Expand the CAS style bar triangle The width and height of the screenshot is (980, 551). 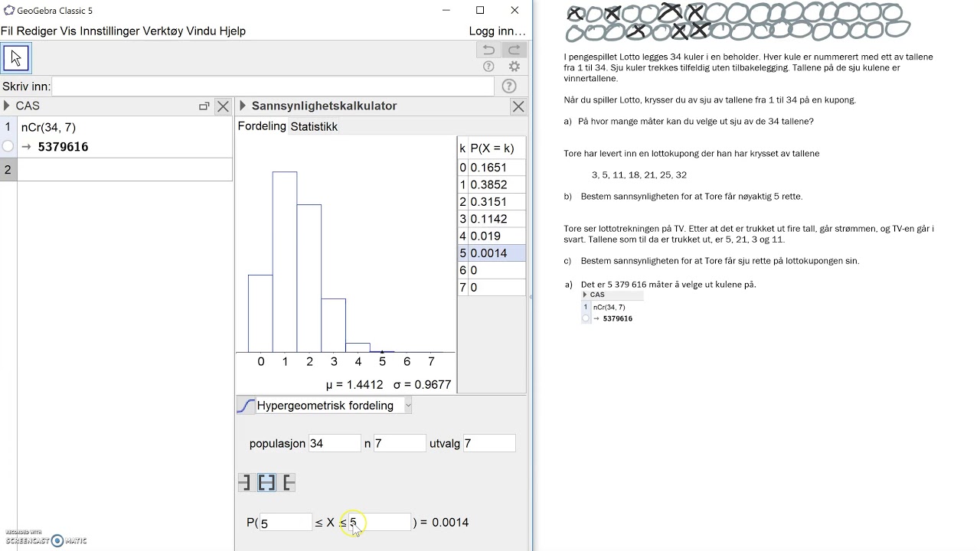(x=7, y=106)
